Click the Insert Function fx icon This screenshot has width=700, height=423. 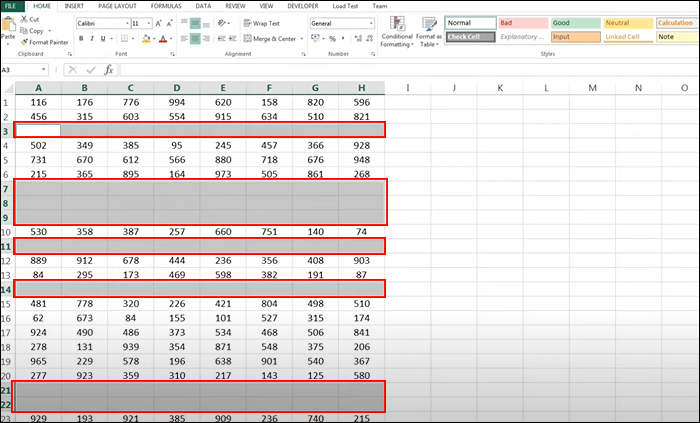108,70
